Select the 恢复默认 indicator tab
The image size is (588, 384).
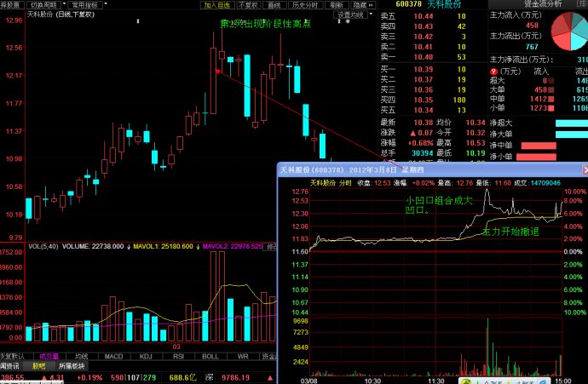[x=12, y=356]
